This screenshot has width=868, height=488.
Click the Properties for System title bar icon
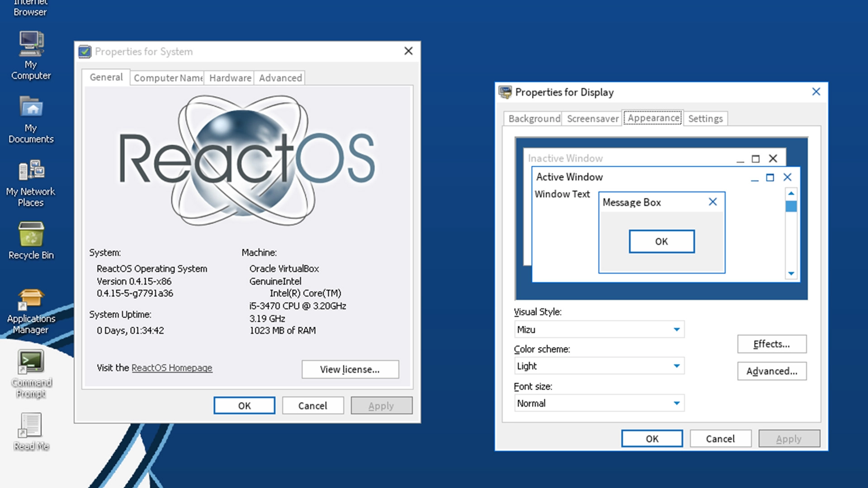click(85, 51)
